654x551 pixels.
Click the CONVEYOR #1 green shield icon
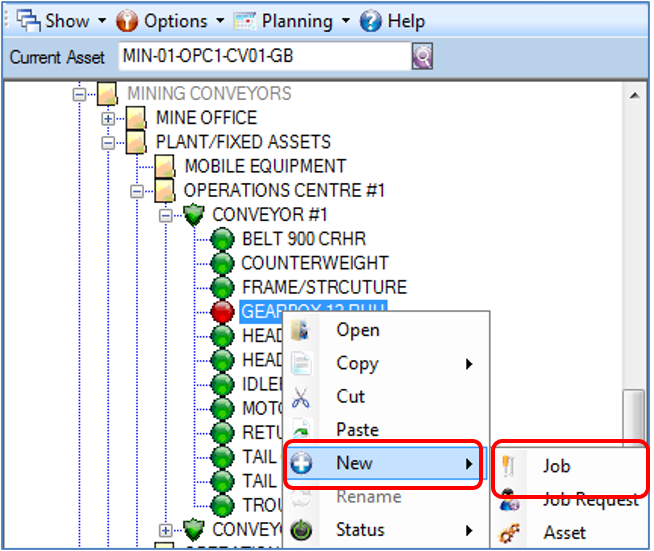tap(194, 215)
